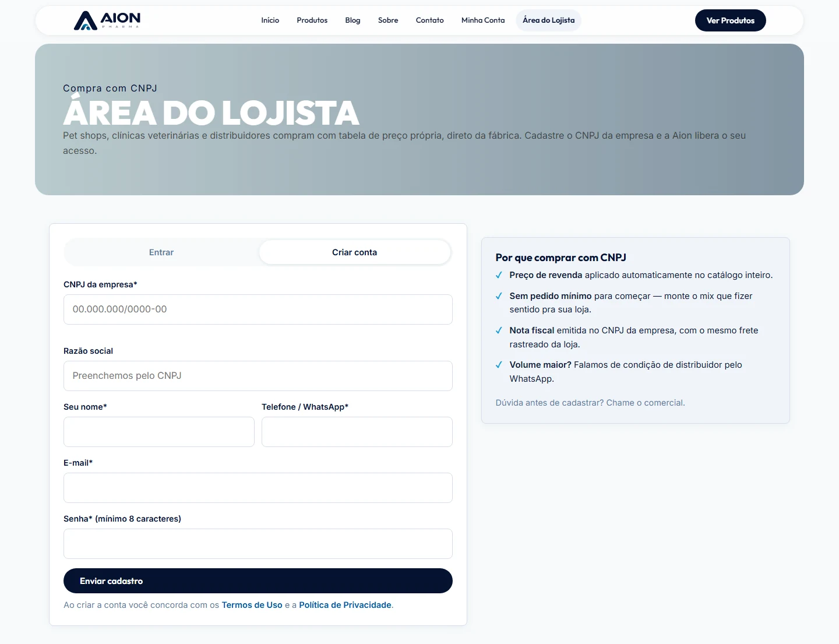Go to Minha Conta

(483, 20)
